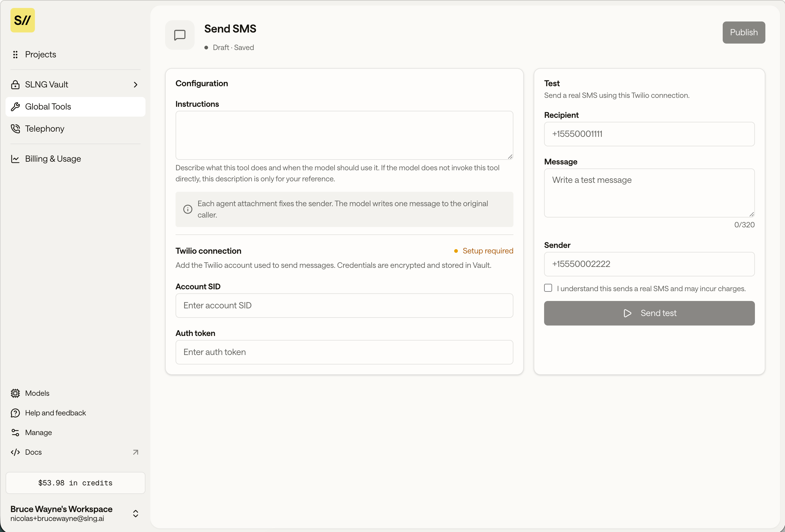
Task: Go to Telephony page
Action: click(x=75, y=129)
